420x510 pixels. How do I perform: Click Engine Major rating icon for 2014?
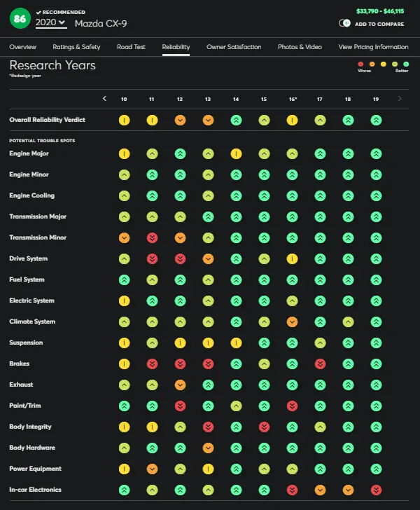pos(236,153)
